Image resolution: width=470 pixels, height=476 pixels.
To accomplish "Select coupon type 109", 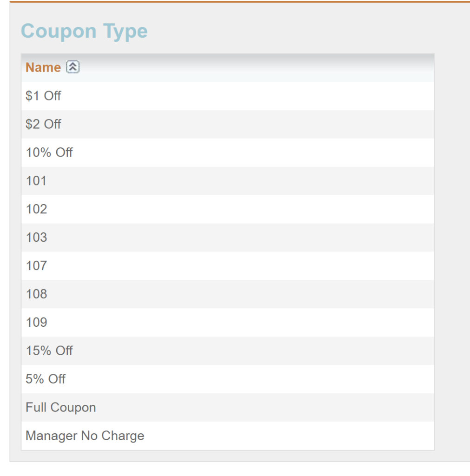I will pos(228,323).
